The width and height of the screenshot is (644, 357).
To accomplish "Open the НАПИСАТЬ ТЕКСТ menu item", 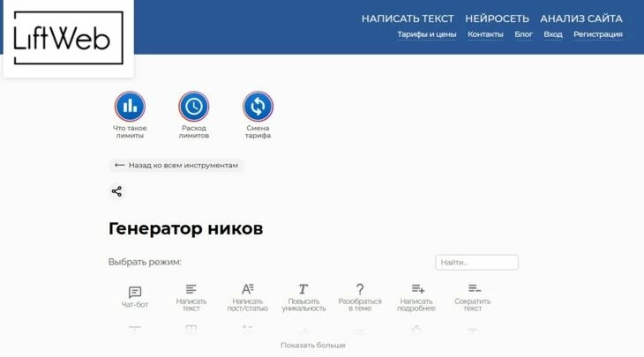I will click(408, 19).
